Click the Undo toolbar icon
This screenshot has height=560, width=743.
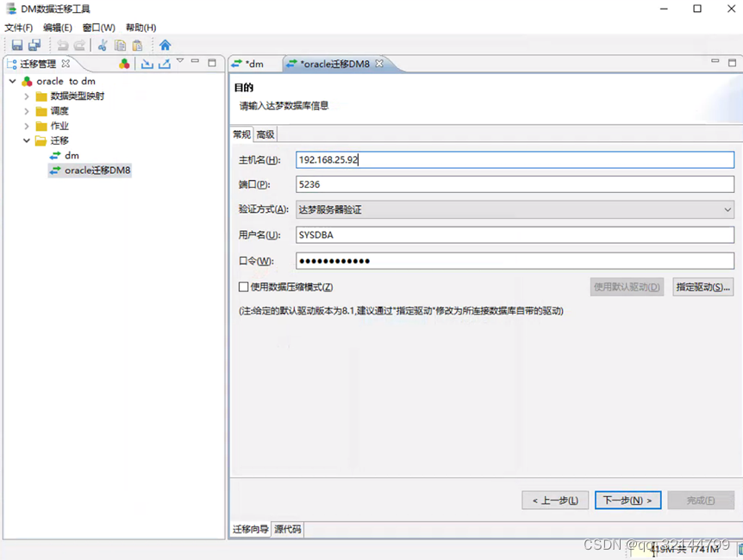pyautogui.click(x=63, y=45)
